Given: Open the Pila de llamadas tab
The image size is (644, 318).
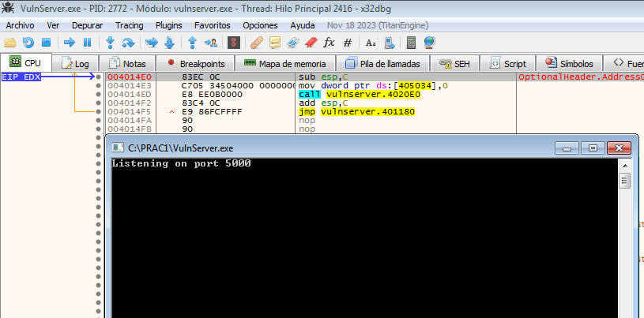Looking at the screenshot, I should tap(382, 64).
